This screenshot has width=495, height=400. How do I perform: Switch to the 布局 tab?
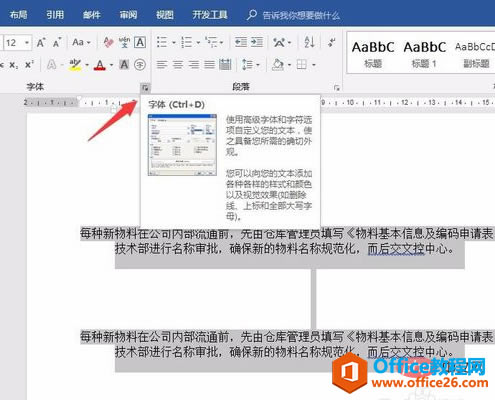(x=18, y=15)
